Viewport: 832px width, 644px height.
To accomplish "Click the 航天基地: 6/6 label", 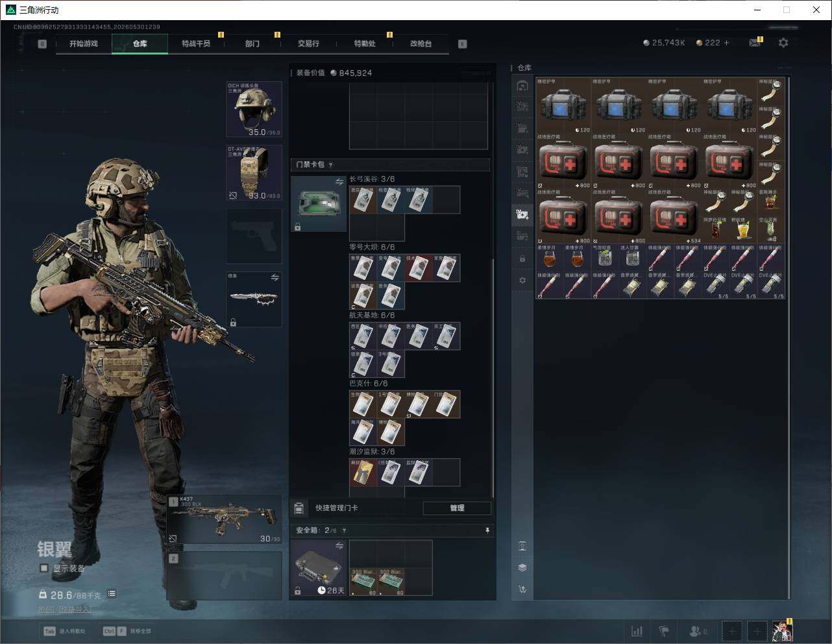I will point(372,316).
